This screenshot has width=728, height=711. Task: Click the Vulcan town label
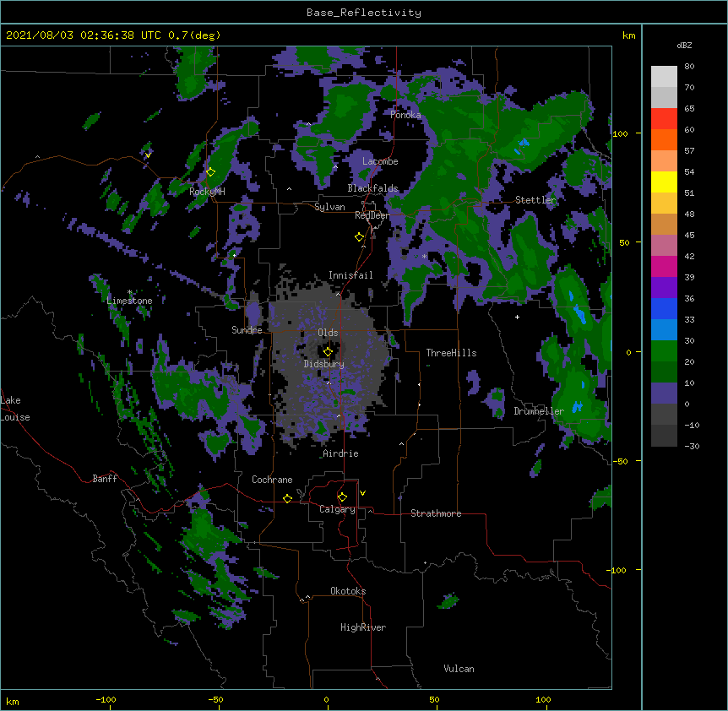click(459, 669)
